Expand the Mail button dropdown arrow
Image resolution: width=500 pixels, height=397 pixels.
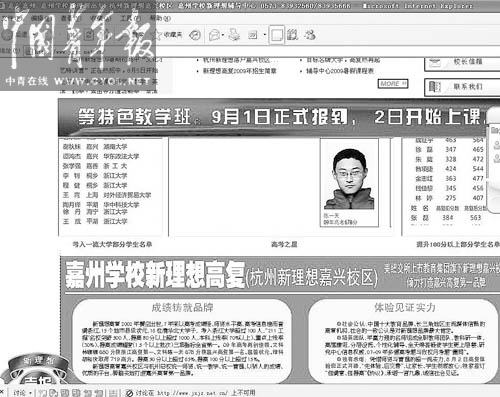coord(223,35)
